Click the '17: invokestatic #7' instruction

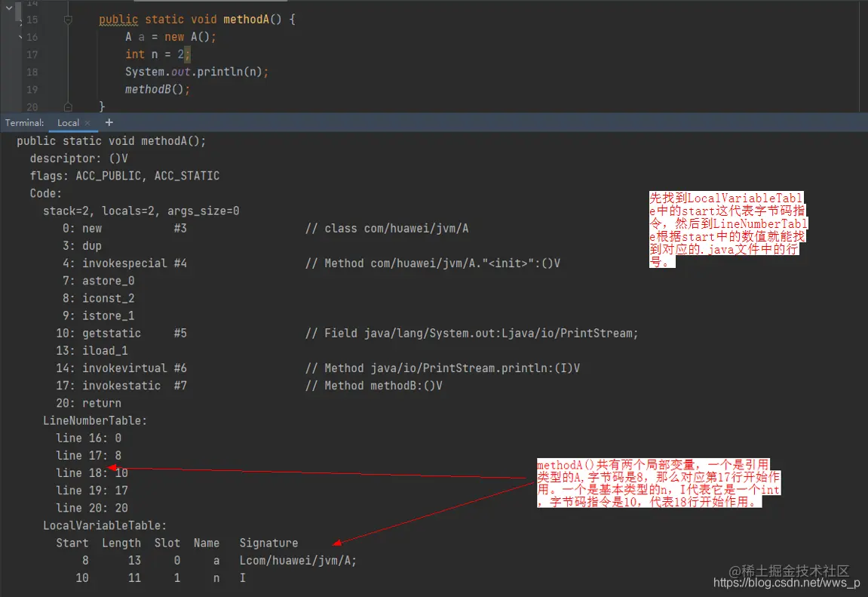point(121,386)
